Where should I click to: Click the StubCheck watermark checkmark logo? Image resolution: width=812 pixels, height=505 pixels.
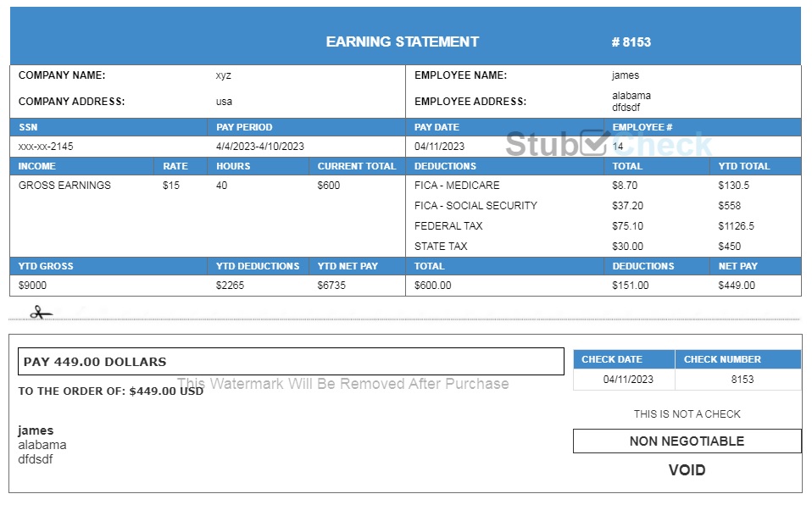(x=595, y=143)
